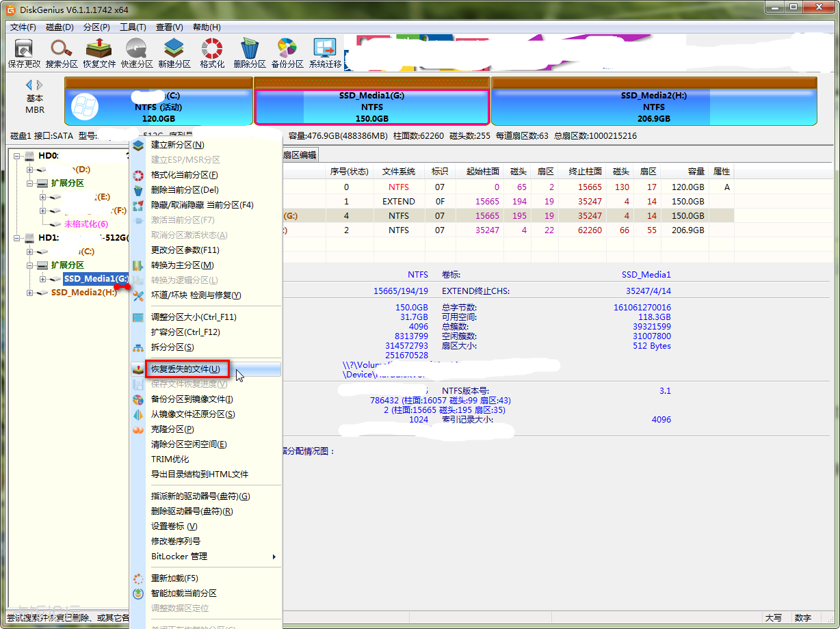
Task: Select the SSD_Media2(H:) partition bar in disk map
Action: [654, 101]
